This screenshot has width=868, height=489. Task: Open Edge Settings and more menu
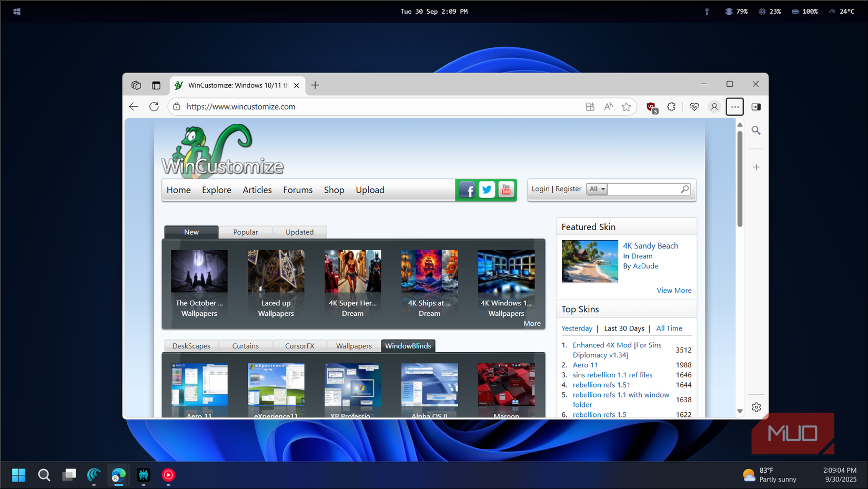(x=734, y=107)
